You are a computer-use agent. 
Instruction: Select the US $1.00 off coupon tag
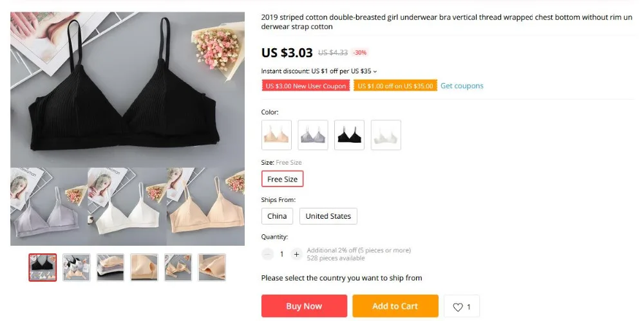[395, 86]
